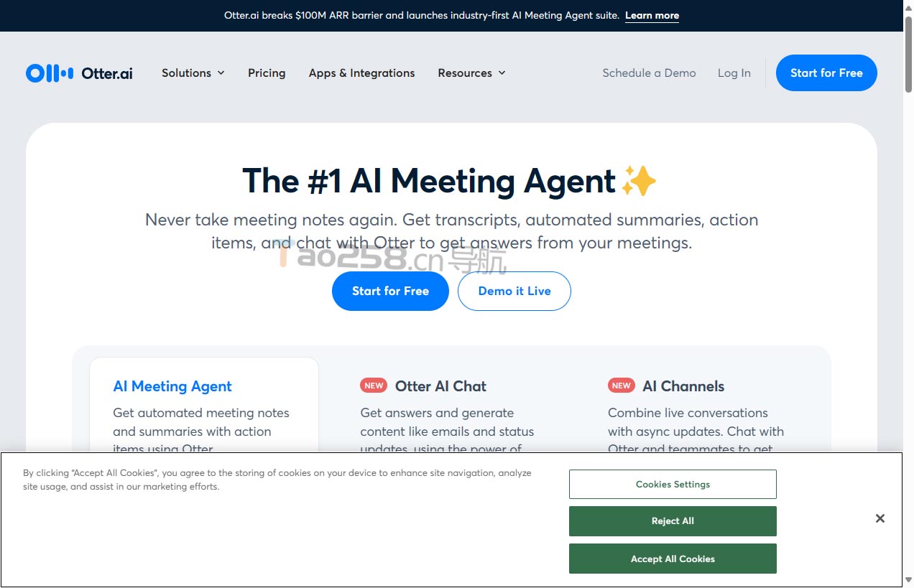Click the NEW badge beside Otter AI Chat
The image size is (914, 588).
[x=374, y=386]
